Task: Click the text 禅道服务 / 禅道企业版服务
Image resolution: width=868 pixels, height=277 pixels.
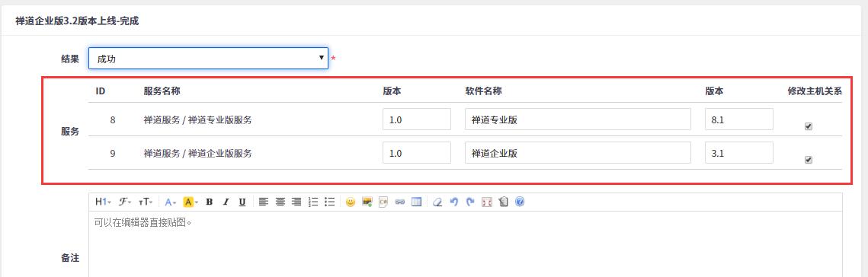Action: [x=197, y=153]
